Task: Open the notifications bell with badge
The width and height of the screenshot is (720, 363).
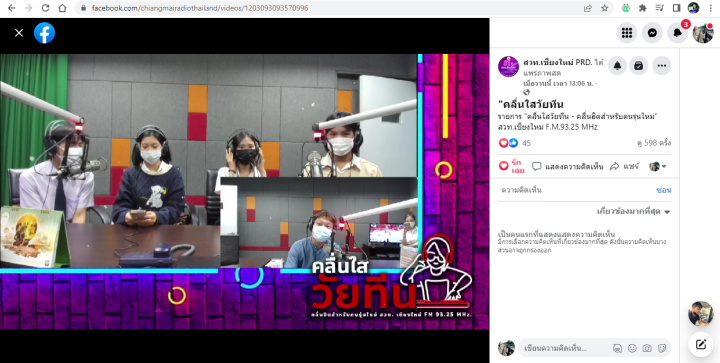Action: tap(678, 33)
